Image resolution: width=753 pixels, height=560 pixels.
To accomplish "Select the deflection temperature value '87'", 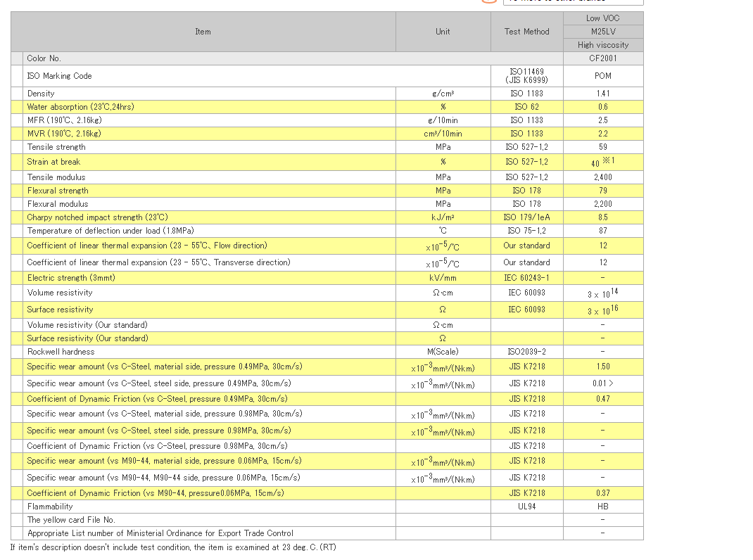I will click(603, 231).
